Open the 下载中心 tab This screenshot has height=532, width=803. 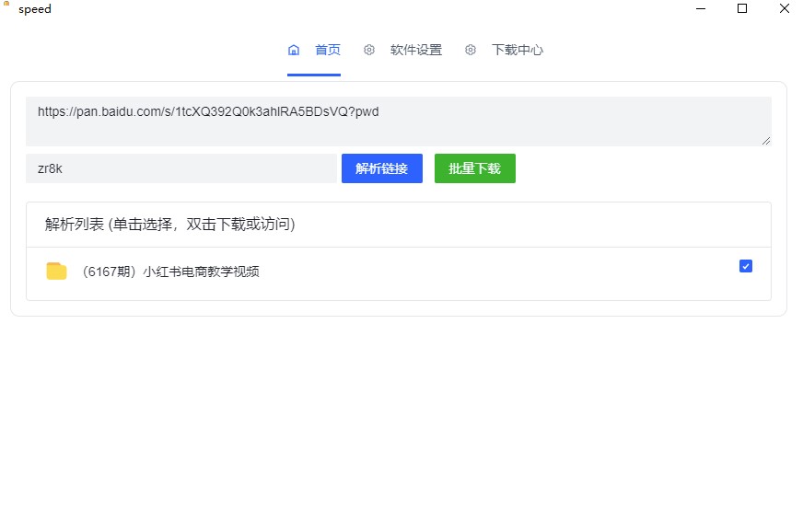coord(517,50)
